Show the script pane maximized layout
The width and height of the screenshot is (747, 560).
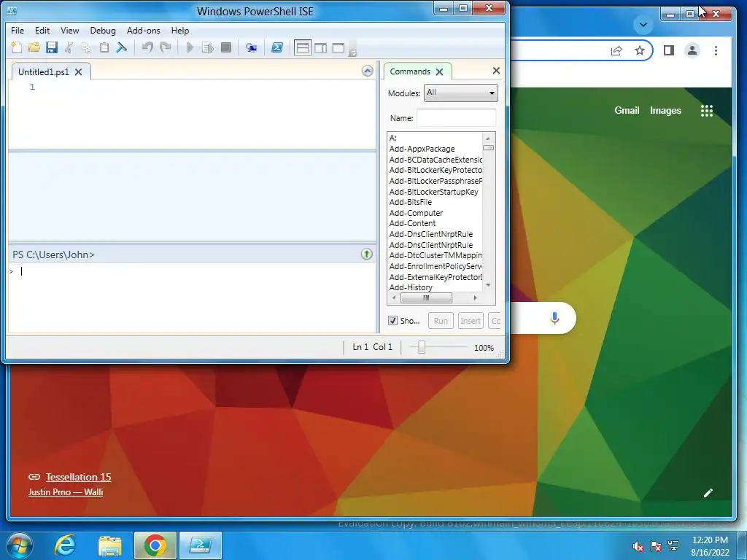pyautogui.click(x=338, y=47)
